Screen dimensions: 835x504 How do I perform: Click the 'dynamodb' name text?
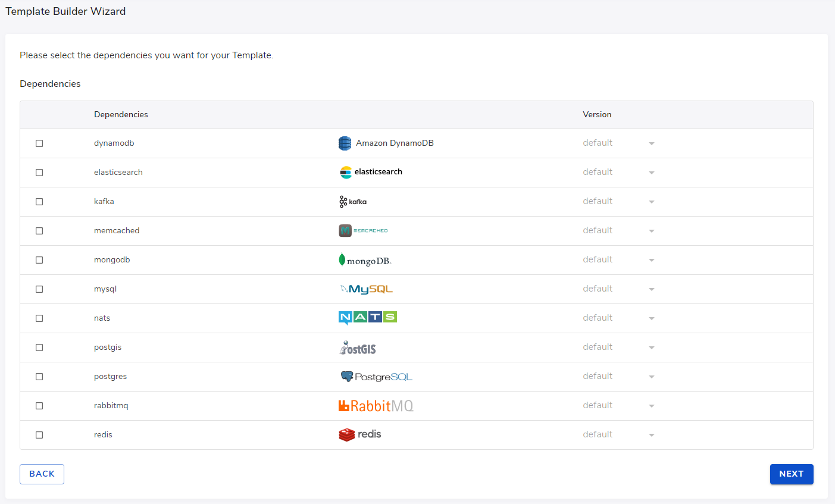point(114,143)
